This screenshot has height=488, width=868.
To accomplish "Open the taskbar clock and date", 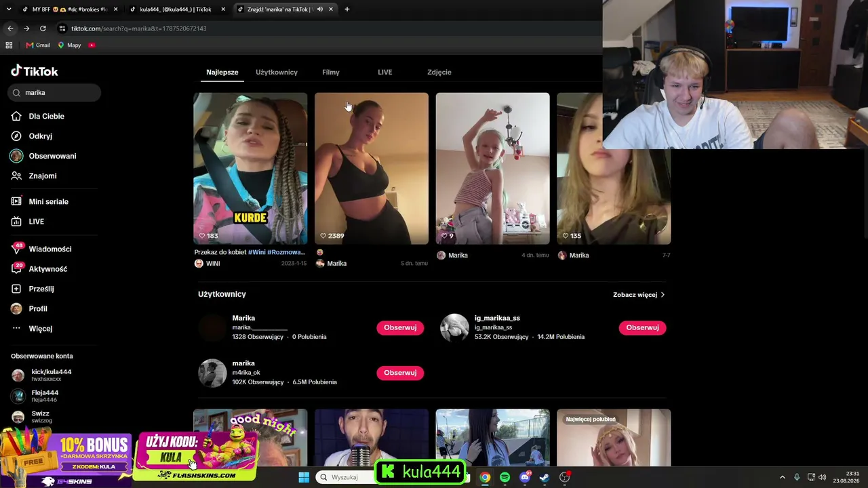I will tap(846, 477).
